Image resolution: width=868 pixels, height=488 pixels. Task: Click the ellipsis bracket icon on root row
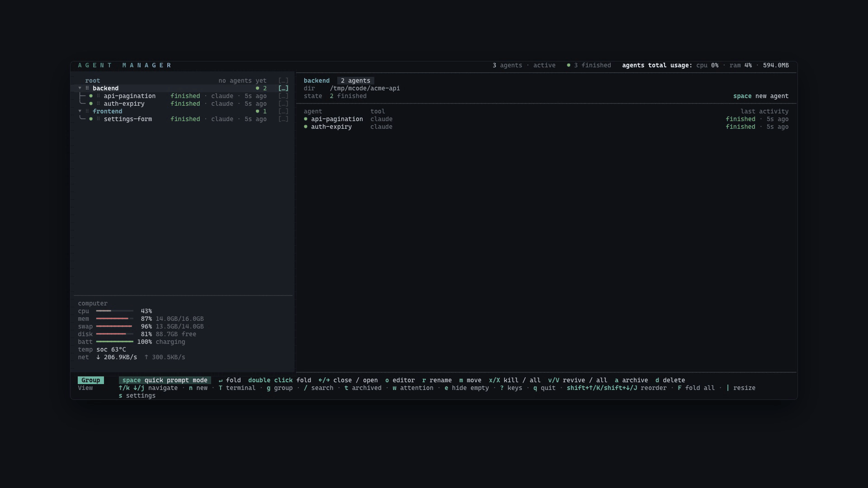click(283, 81)
